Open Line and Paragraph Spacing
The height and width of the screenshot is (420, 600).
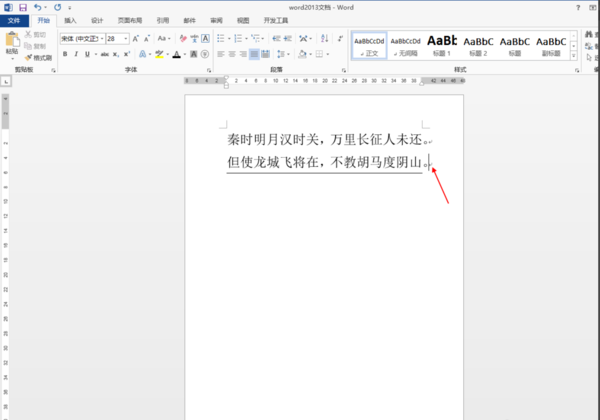tap(281, 54)
